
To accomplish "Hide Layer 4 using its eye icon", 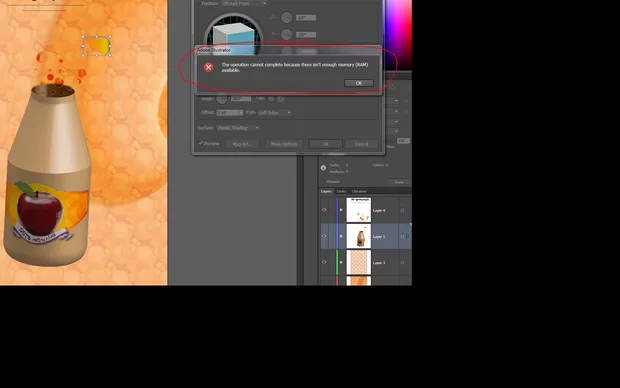I will point(324,210).
